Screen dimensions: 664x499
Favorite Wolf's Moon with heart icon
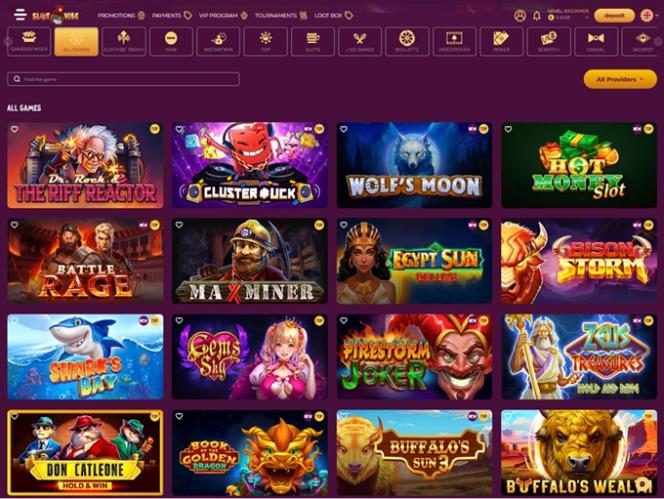point(343,129)
